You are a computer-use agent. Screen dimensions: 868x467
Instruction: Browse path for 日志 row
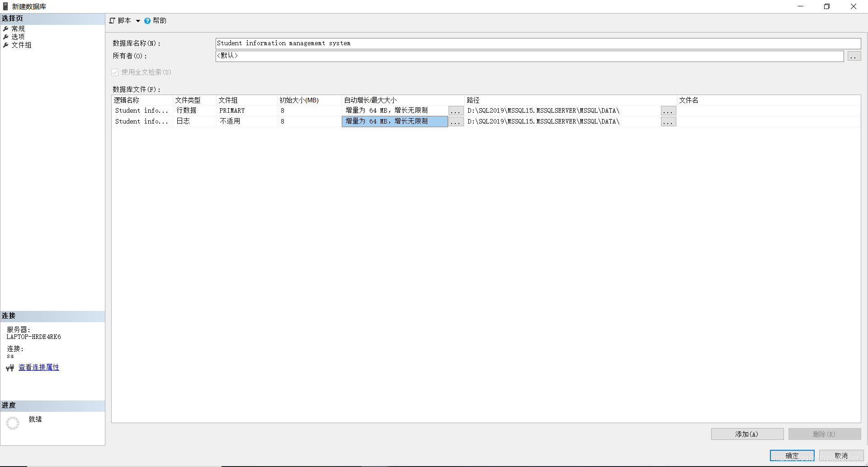[x=668, y=122]
